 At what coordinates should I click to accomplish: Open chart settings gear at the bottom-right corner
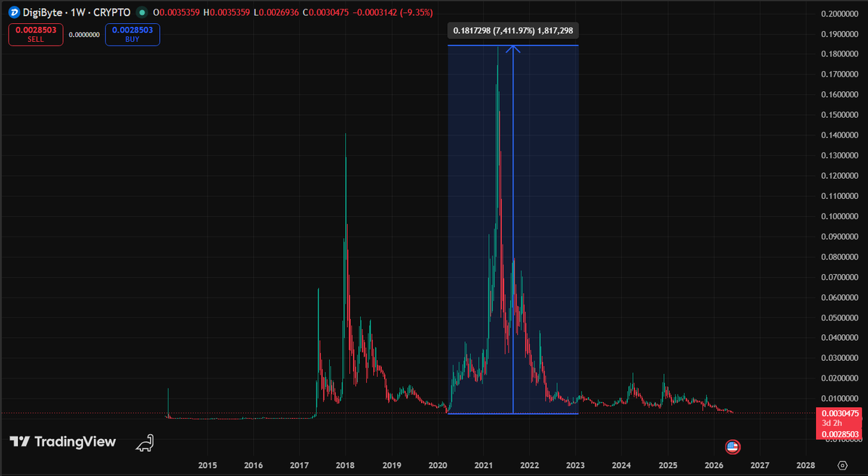(842, 464)
